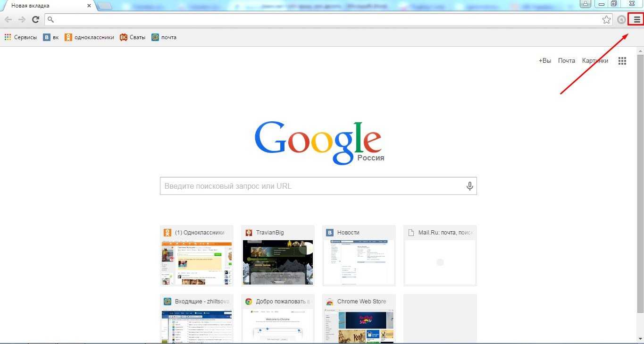644x344 pixels.
Task: Open the почта bookmark
Action: click(x=164, y=37)
